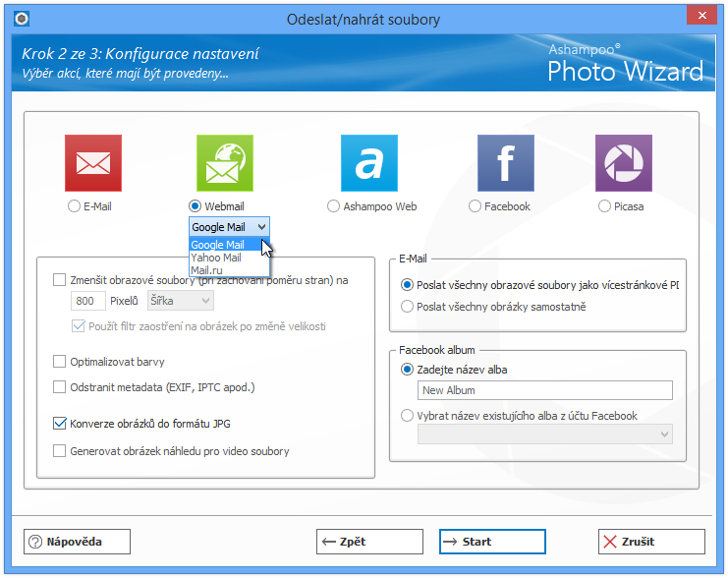Click the Start button

492,542
